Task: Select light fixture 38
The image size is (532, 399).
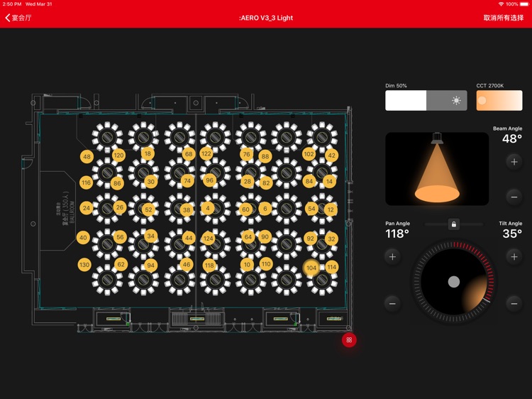Action: pos(187,210)
